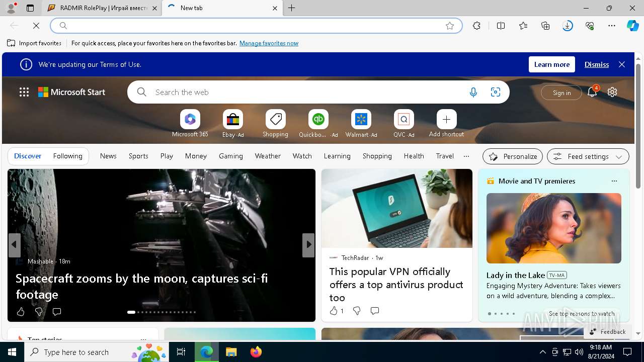Open the Extensions icon
The height and width of the screenshot is (362, 644).
coord(476,26)
